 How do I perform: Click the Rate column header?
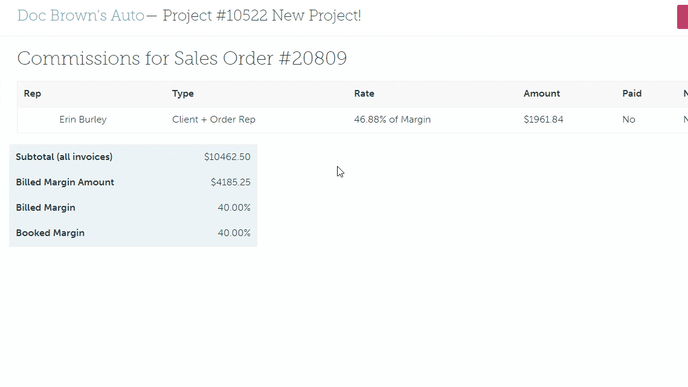(x=364, y=93)
